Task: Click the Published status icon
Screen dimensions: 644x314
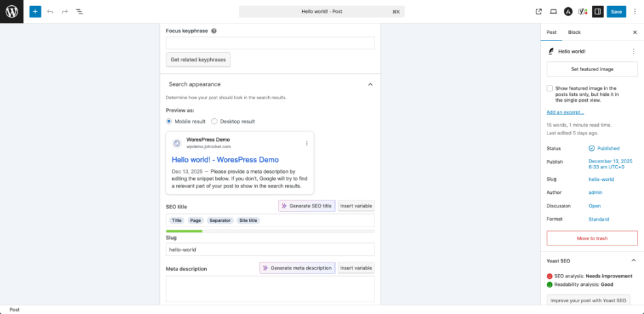Action: pyautogui.click(x=591, y=148)
